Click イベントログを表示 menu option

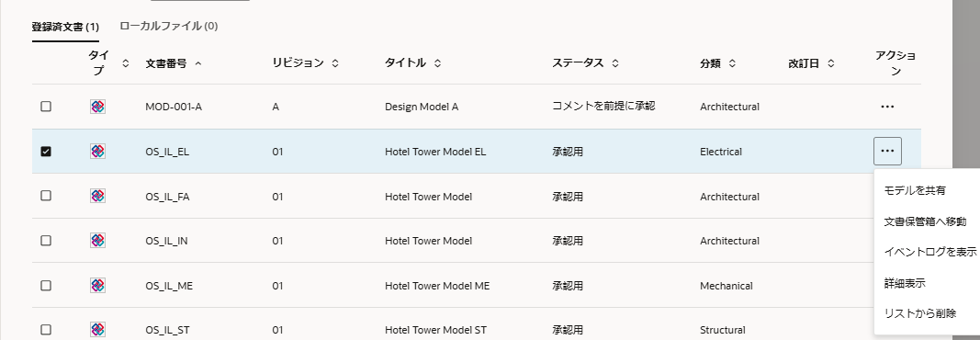coord(930,252)
